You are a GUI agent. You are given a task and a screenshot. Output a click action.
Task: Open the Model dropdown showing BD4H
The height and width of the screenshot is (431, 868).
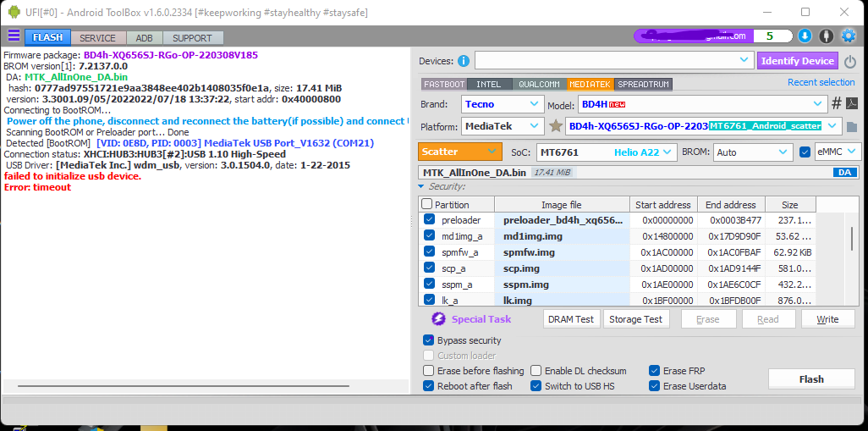[x=702, y=103]
